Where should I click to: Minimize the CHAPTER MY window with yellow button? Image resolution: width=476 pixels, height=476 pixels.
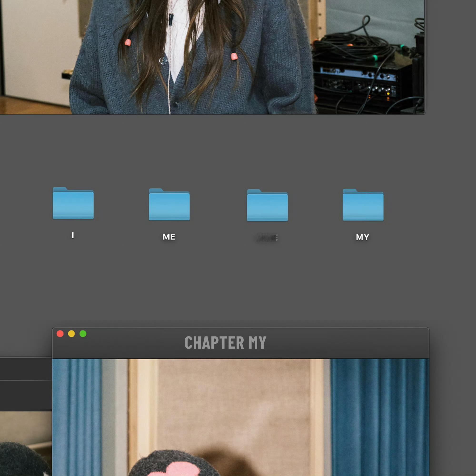coord(71,334)
